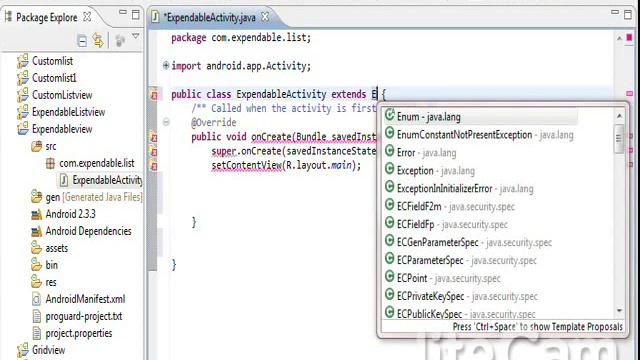Maximize the Package Explorer panel
Viewport: 640px width, 360px height.
136,15
